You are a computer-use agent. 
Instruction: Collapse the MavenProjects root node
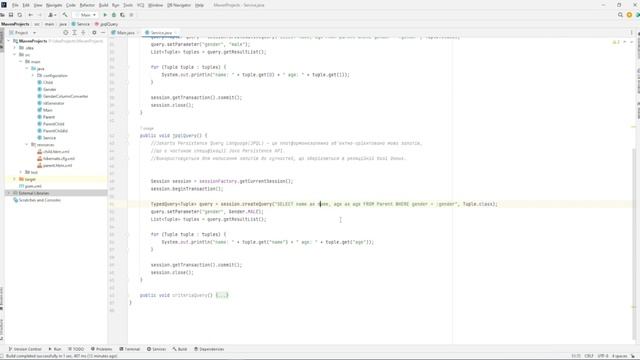(9, 41)
